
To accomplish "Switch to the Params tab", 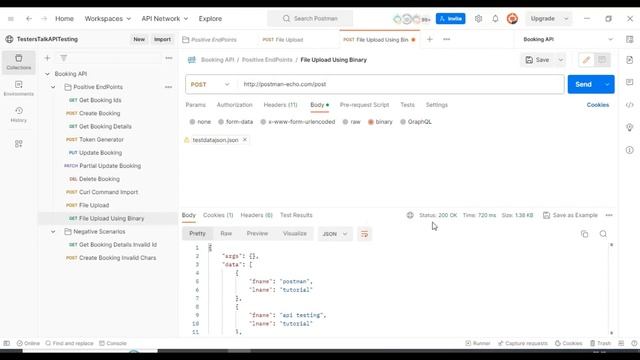I will point(196,105).
